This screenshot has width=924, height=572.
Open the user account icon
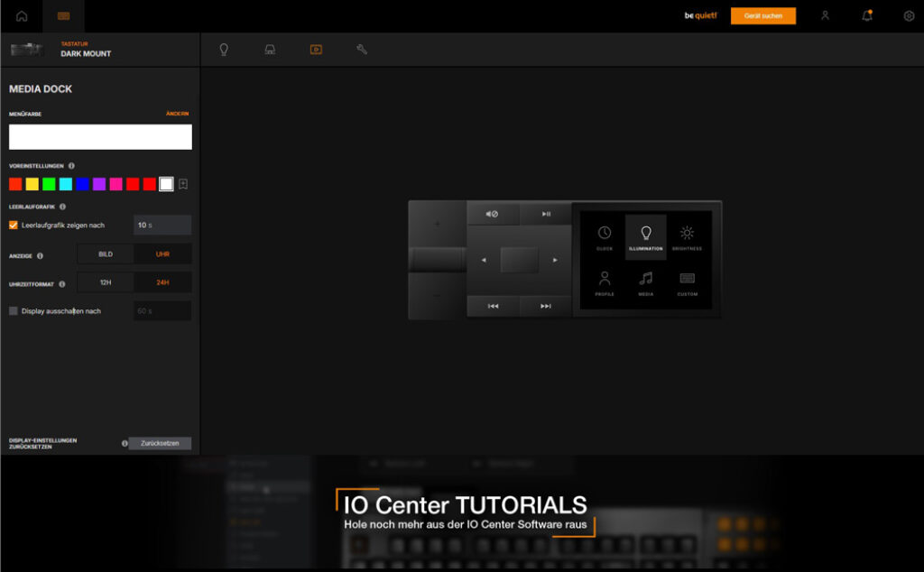pyautogui.click(x=825, y=16)
